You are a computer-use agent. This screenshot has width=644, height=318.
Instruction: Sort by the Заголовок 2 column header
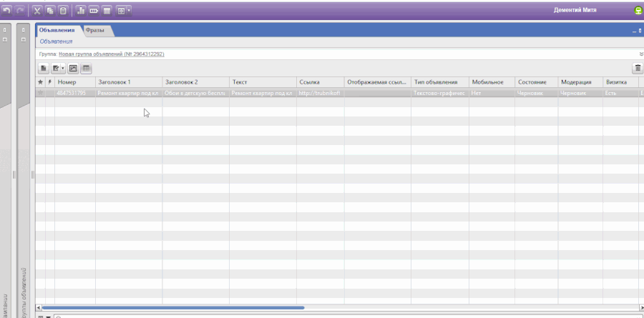(x=196, y=82)
